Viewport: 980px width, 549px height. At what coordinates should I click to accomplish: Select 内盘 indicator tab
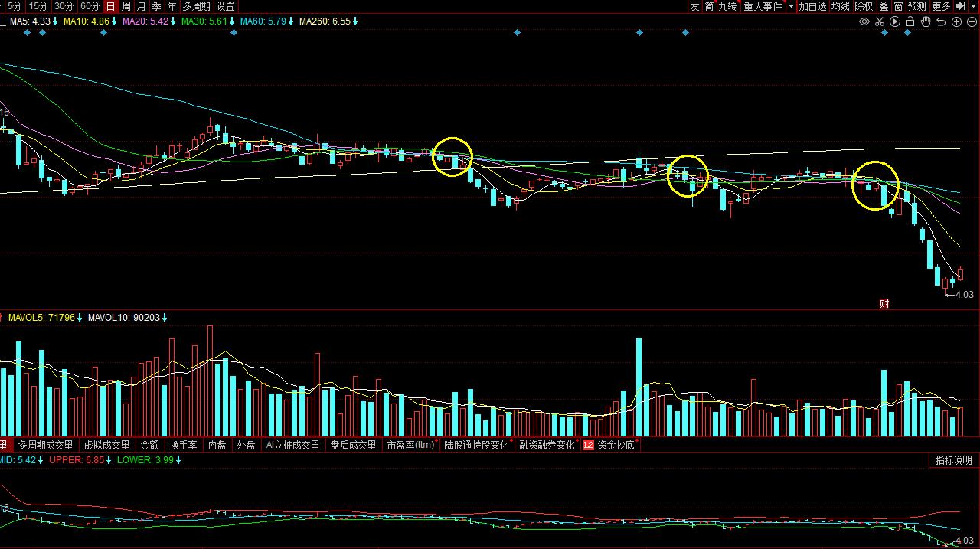click(x=217, y=445)
